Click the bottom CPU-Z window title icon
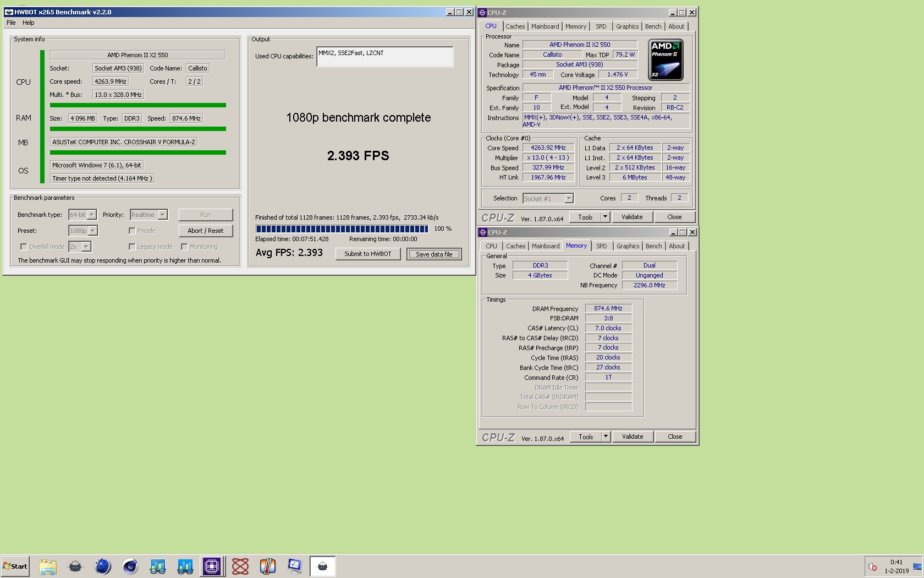Screen dimensions: 924x578 (x=483, y=232)
